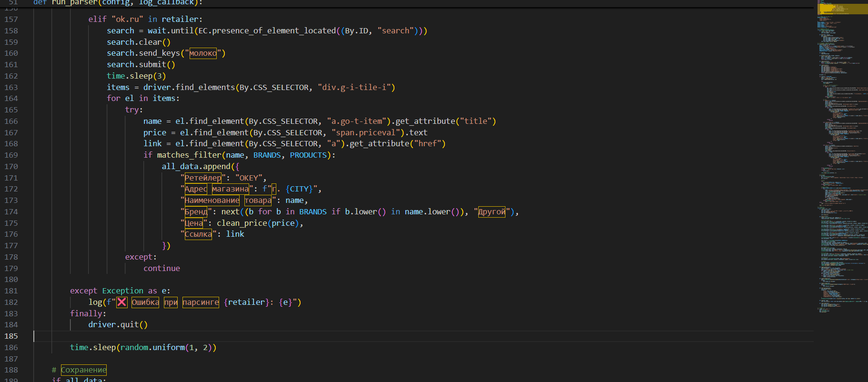The image size is (868, 382).
Task: Place cursor on search.clear() call
Action: (x=139, y=42)
